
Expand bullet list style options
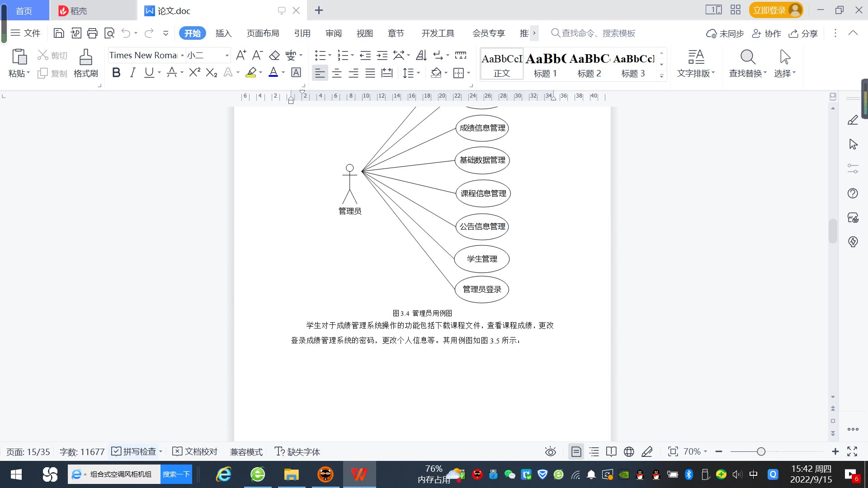pyautogui.click(x=330, y=55)
